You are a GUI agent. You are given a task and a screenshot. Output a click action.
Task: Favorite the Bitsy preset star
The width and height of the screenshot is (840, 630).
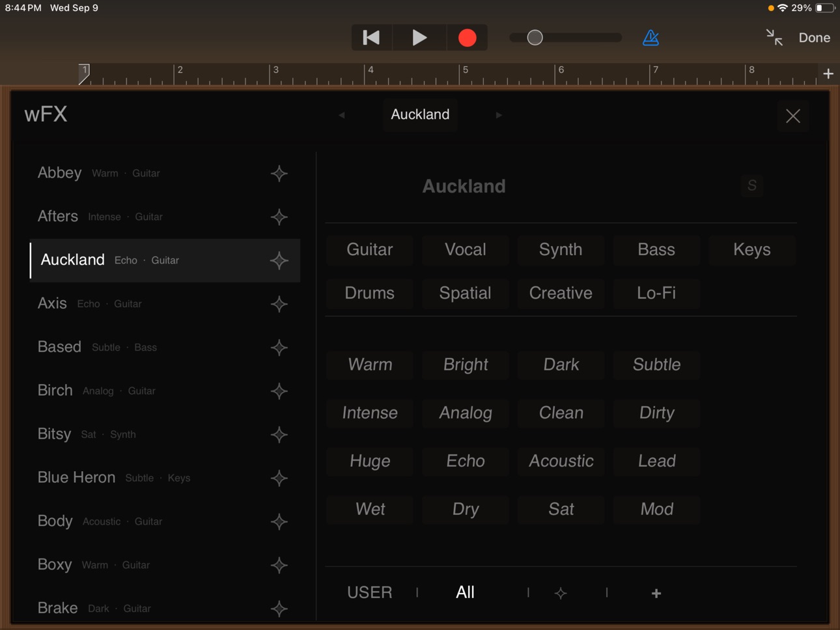pos(279,435)
